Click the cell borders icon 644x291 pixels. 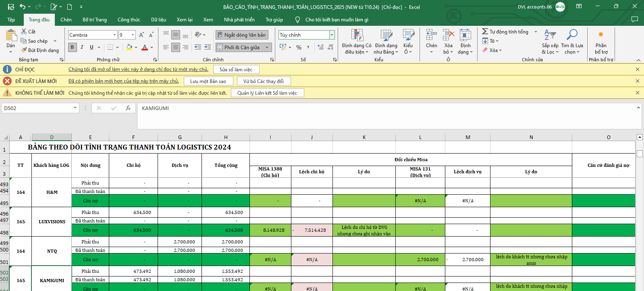tap(110, 47)
